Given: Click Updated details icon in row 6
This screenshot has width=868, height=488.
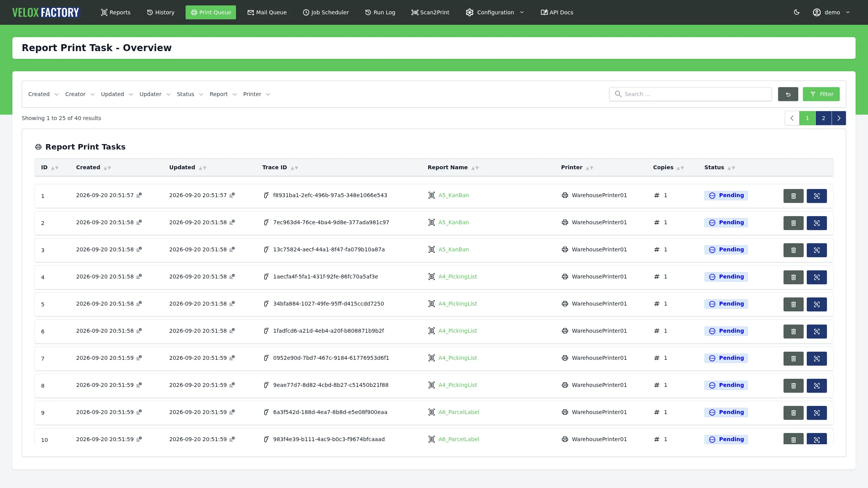Looking at the screenshot, I should 232,331.
